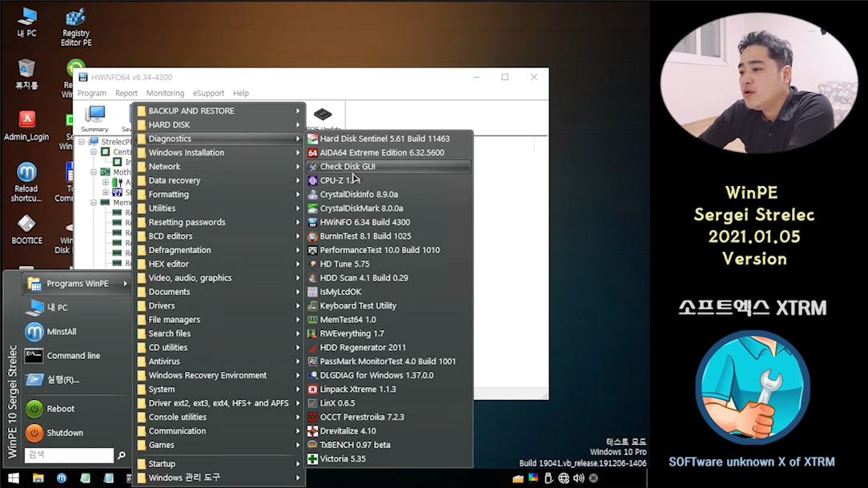868x488 pixels.
Task: Open Report menu in HWiNFO64
Action: [x=127, y=93]
